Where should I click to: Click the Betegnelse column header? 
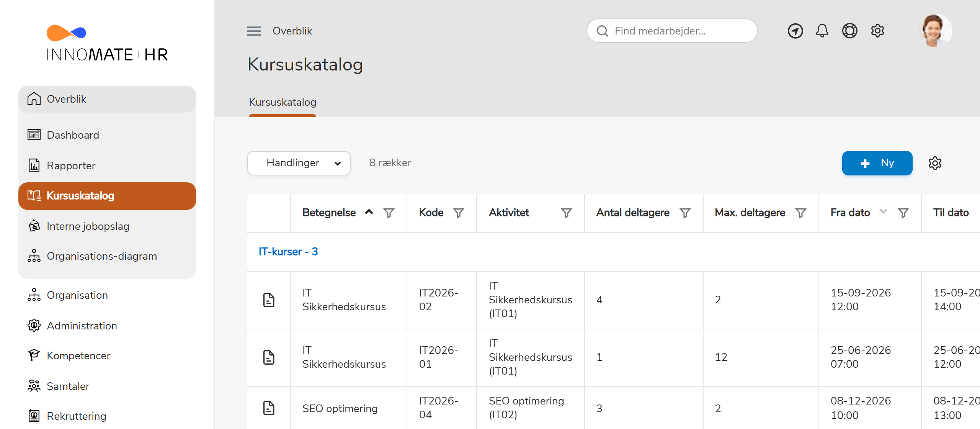(x=329, y=213)
